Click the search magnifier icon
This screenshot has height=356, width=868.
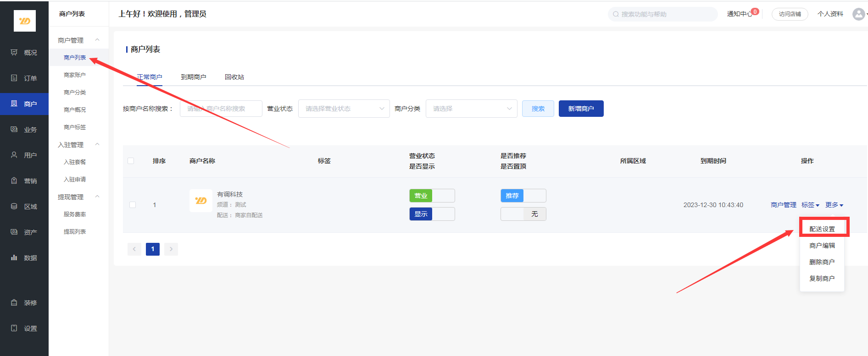click(616, 14)
